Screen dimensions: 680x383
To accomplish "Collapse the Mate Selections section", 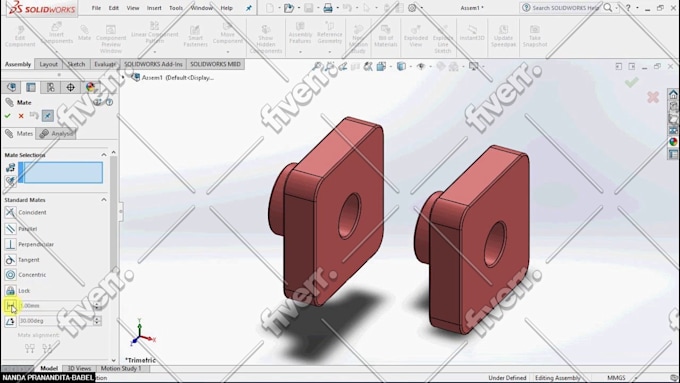I will coord(104,155).
